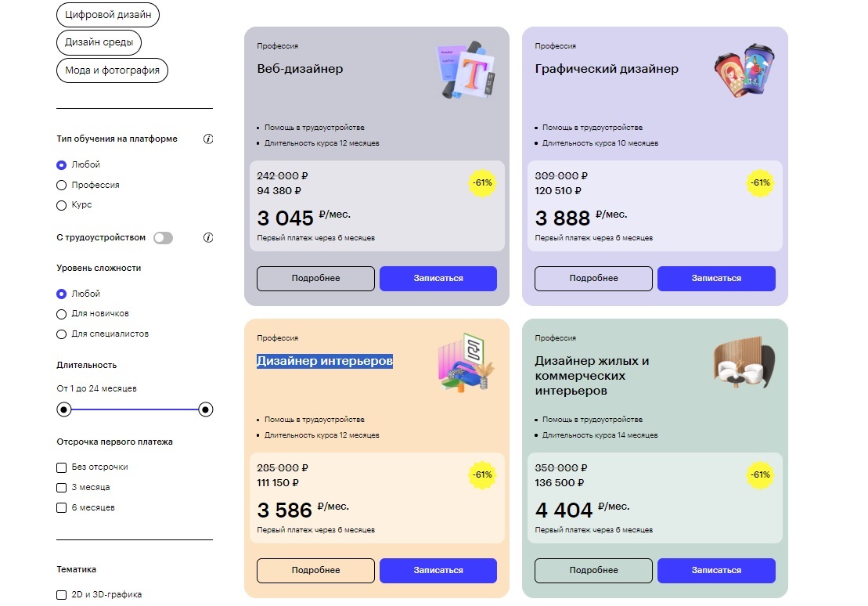868x606 pixels.
Task: Click the -61% badge on Графический дизайнер card
Action: click(x=760, y=182)
